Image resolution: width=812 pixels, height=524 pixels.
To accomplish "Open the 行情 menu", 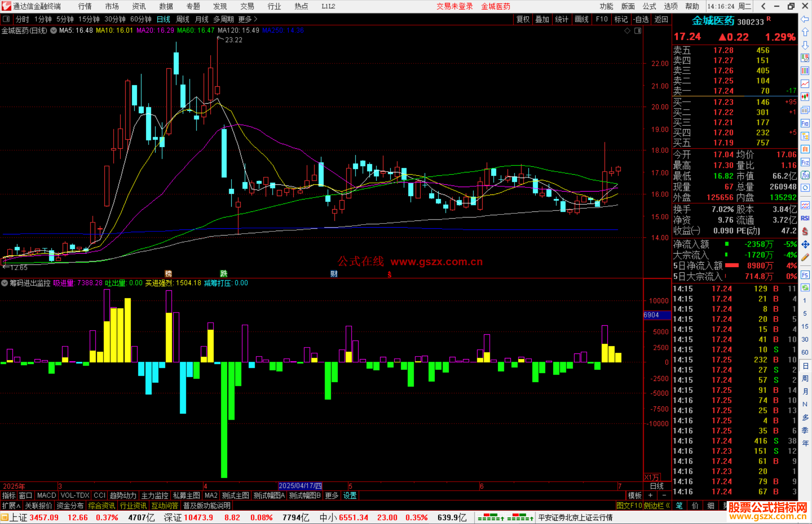I will tap(85, 6).
